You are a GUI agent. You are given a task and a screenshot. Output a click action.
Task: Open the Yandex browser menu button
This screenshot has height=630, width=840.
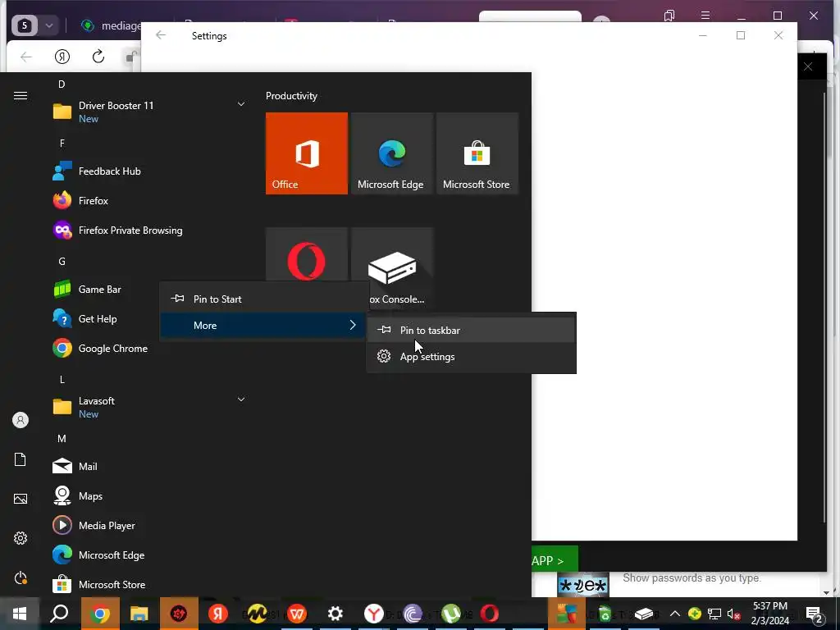click(705, 16)
